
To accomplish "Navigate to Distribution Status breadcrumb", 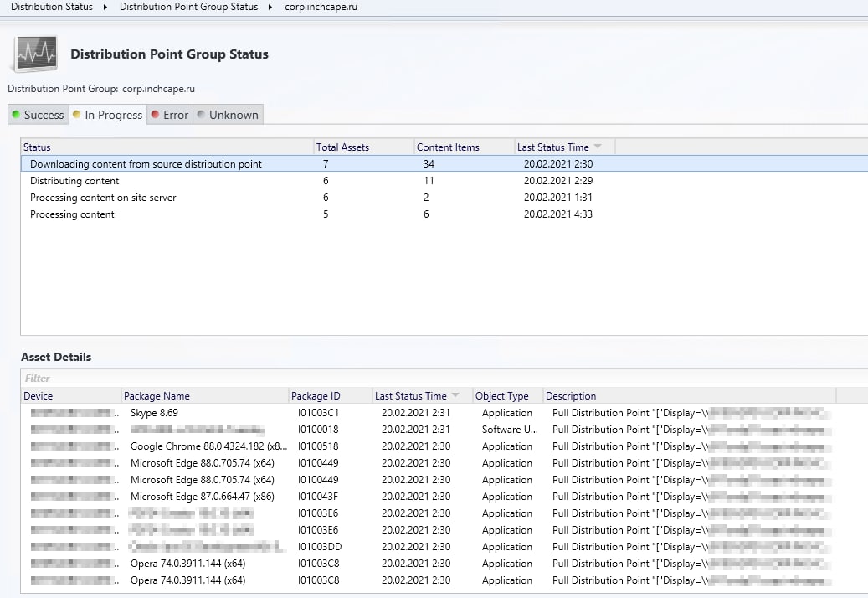I will 52,7.
